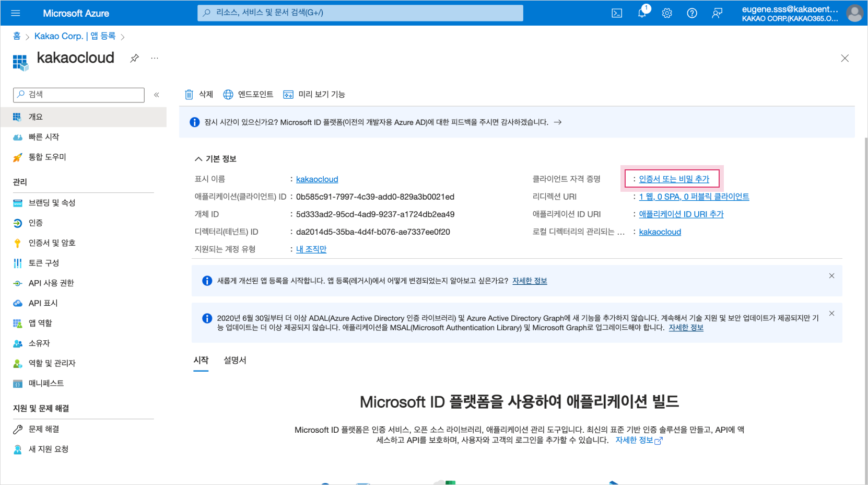Click 애플리케이션 ID URI 추가 link

(681, 214)
